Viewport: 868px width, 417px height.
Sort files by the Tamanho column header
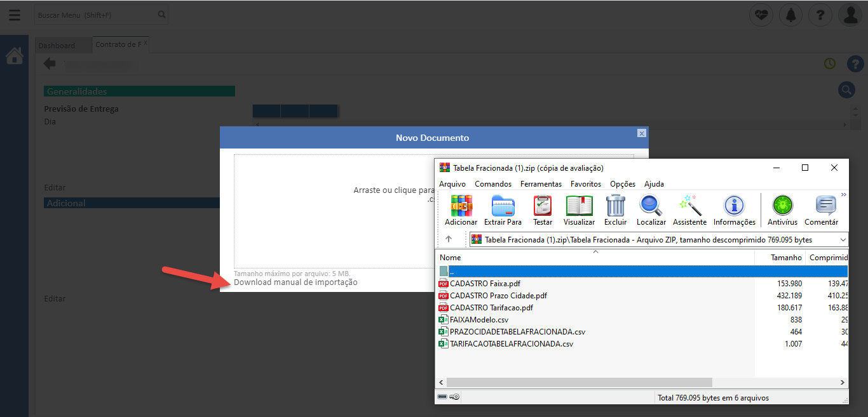(x=786, y=258)
